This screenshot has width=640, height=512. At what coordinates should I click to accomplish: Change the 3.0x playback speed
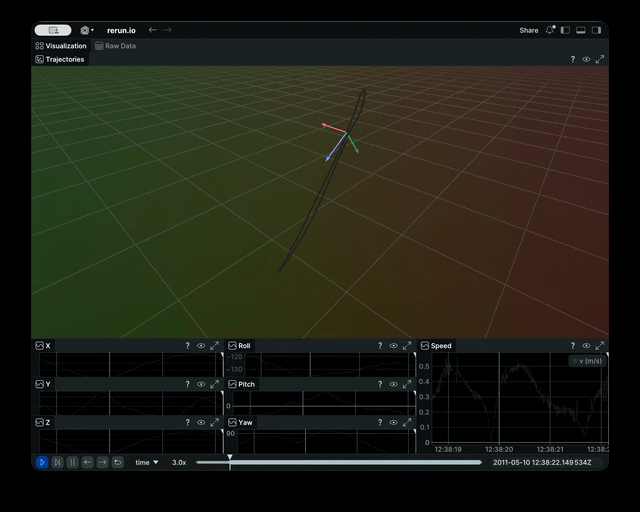(179, 462)
